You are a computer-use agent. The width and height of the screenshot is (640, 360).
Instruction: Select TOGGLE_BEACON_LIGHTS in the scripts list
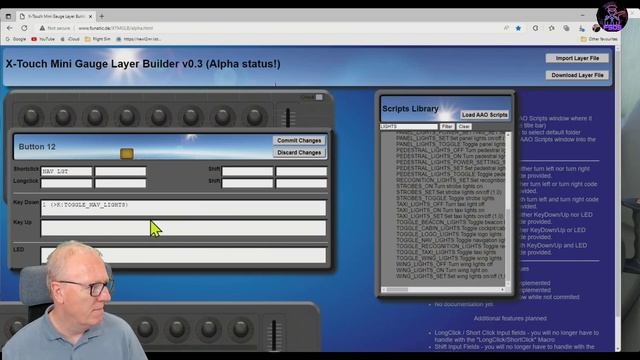coord(451,222)
